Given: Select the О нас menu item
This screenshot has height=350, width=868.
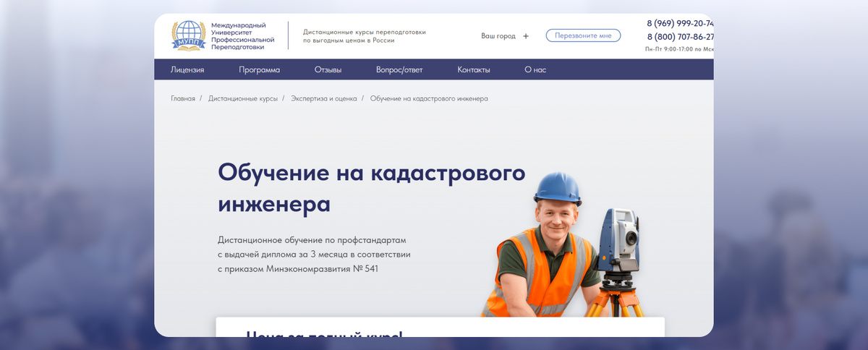Looking at the screenshot, I should [x=535, y=70].
